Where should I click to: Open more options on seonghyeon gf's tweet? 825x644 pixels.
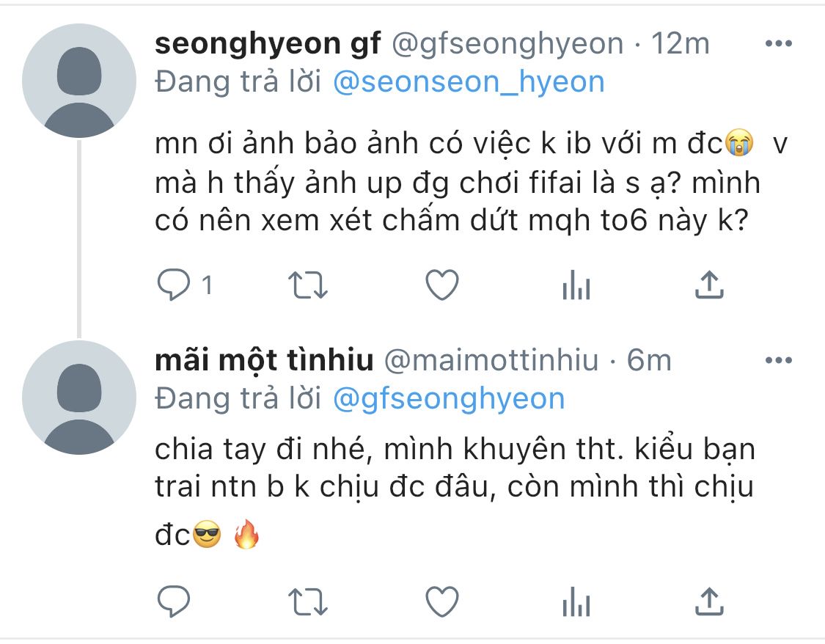coord(778,44)
